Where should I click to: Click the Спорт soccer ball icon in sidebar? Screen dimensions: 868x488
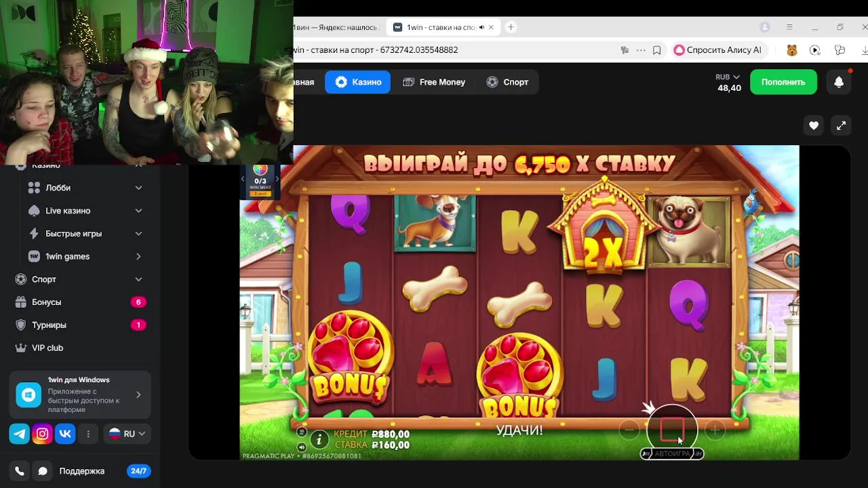pos(20,279)
